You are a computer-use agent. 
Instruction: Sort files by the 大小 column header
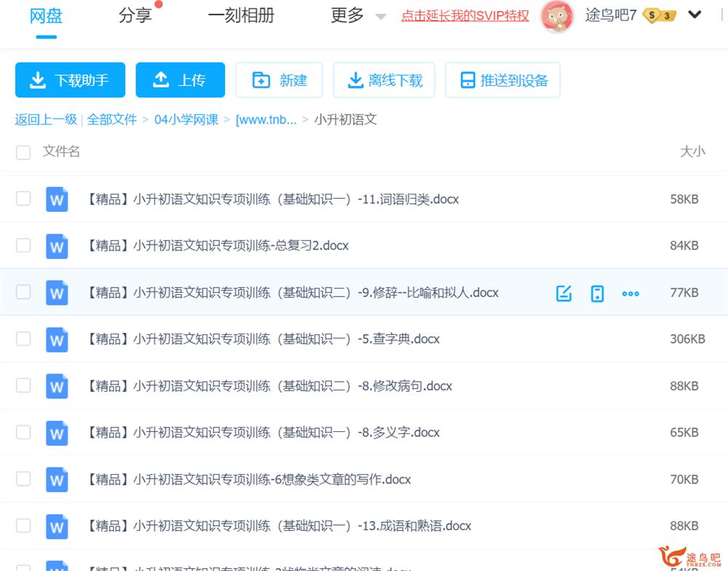click(x=692, y=151)
